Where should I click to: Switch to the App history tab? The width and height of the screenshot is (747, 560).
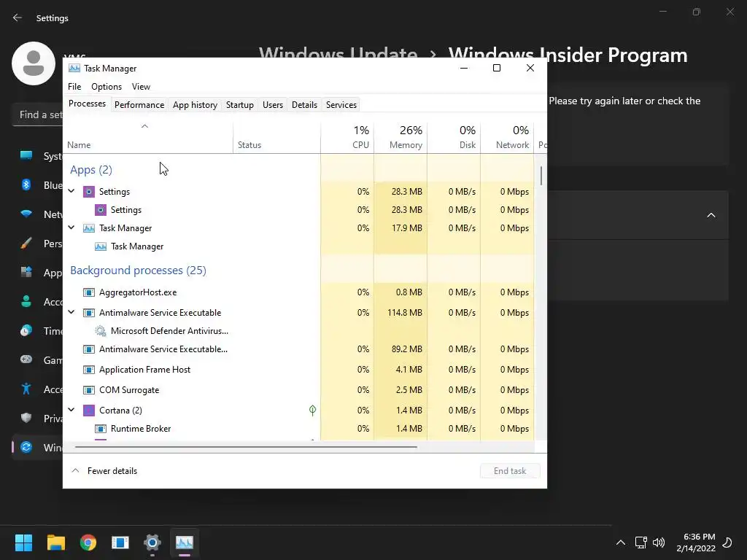point(195,105)
